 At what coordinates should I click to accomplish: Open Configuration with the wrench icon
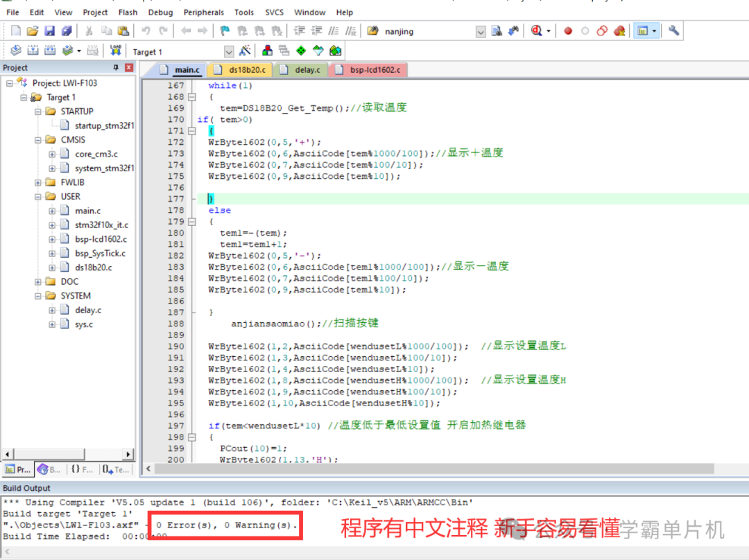tap(673, 31)
